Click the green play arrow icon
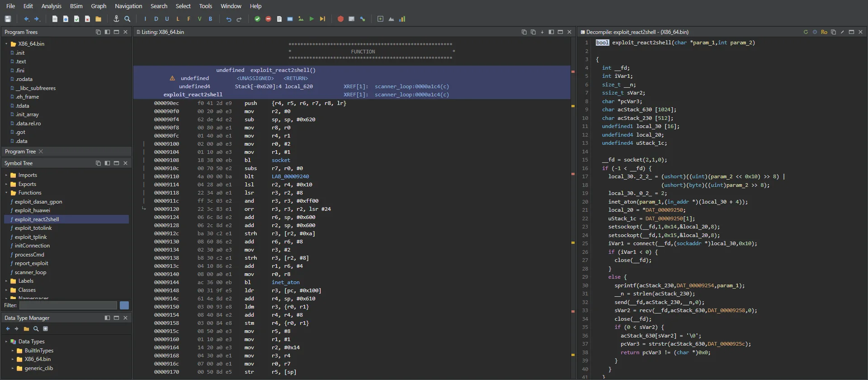Viewport: 868px width, 380px height. click(311, 19)
